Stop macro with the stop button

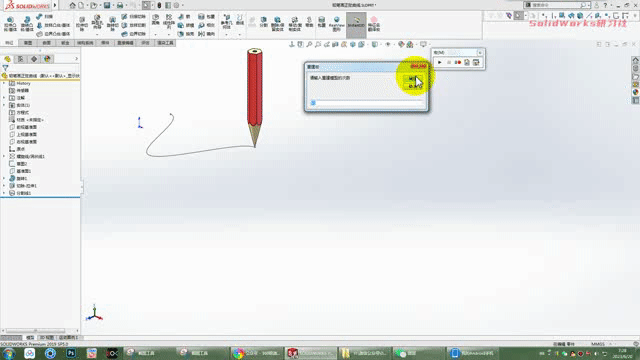click(x=449, y=62)
